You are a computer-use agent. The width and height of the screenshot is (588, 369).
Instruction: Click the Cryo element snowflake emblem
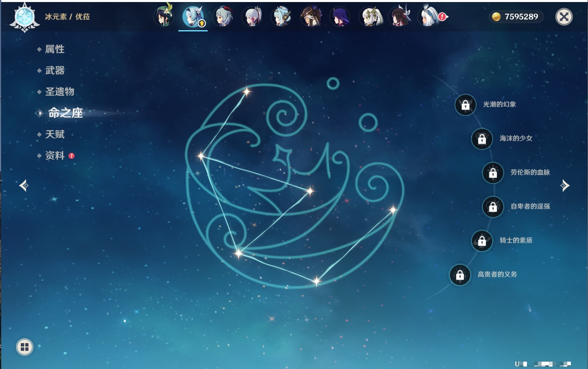point(24,17)
